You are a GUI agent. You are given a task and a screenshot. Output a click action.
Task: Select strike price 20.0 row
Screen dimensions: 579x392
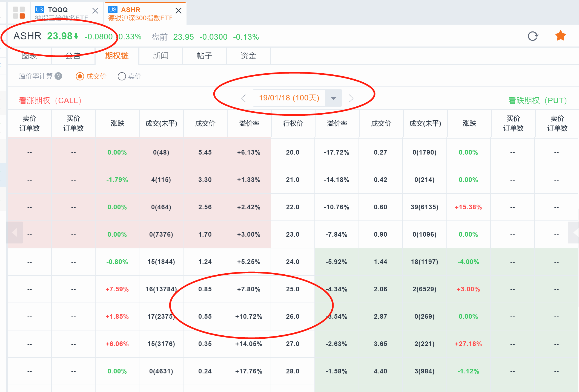(293, 152)
